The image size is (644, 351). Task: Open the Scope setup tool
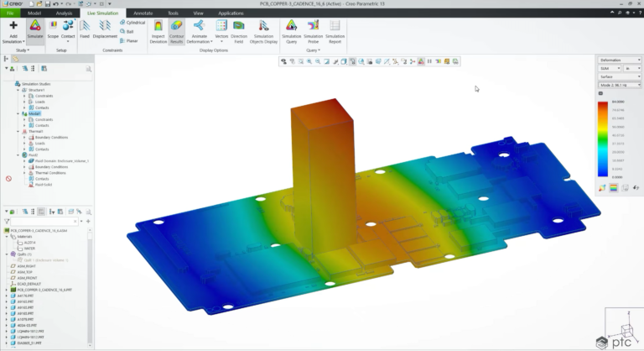tap(53, 29)
